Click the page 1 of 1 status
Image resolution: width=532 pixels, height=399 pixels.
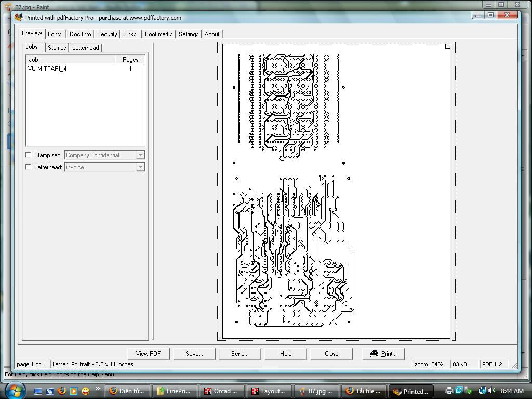(x=31, y=364)
